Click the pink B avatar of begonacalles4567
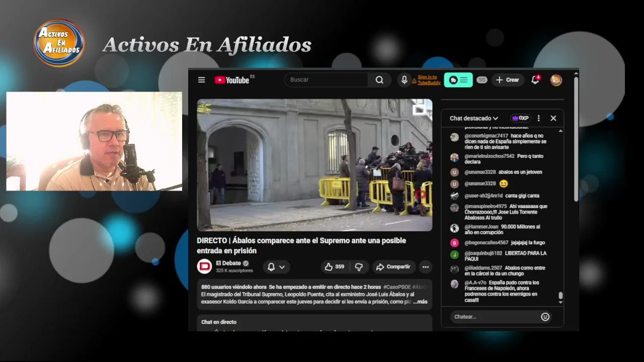The height and width of the screenshot is (362, 644). click(x=454, y=243)
